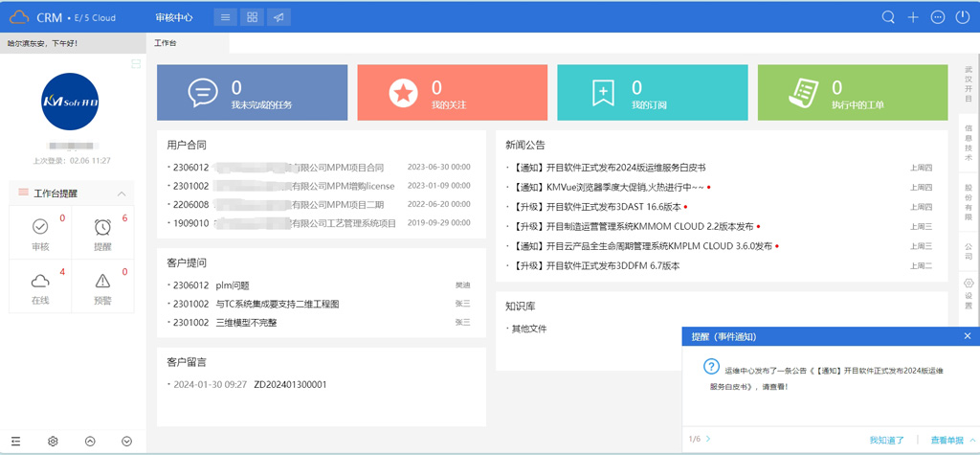Click the 提醒 alarm clock icon
This screenshot has height=455, width=980.
102,227
